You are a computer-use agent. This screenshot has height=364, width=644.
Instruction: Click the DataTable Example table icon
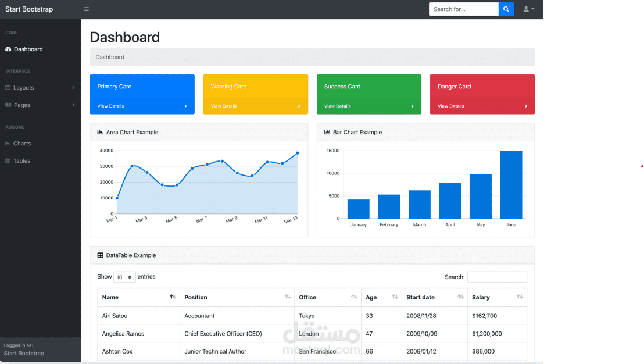100,255
